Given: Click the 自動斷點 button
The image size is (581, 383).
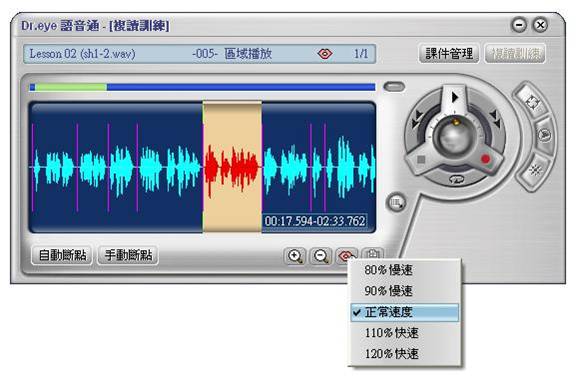Looking at the screenshot, I should click(x=62, y=255).
